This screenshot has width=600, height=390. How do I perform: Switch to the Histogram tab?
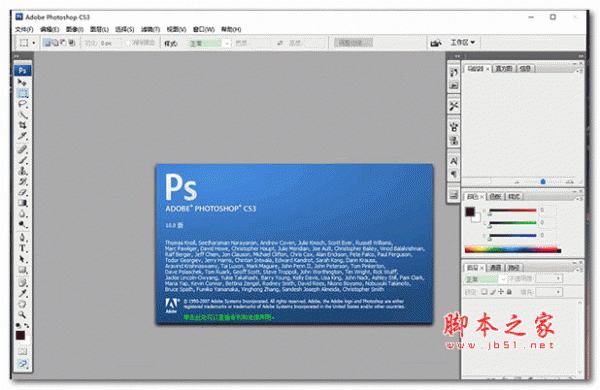(x=504, y=69)
